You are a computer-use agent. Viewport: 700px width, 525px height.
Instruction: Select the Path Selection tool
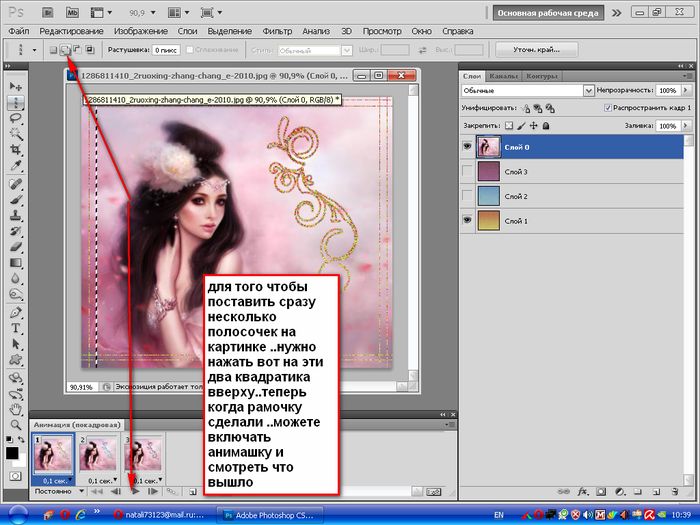(x=16, y=344)
